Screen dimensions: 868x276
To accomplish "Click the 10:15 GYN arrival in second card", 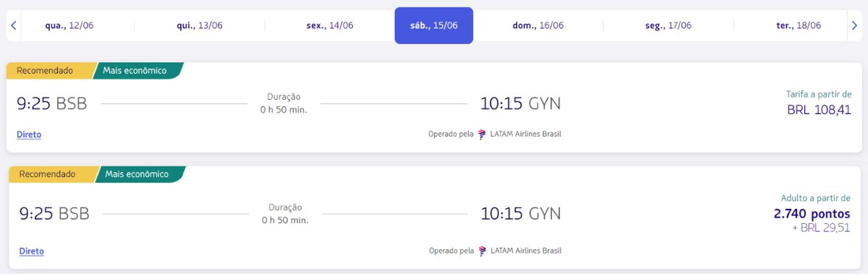I will [x=521, y=214].
